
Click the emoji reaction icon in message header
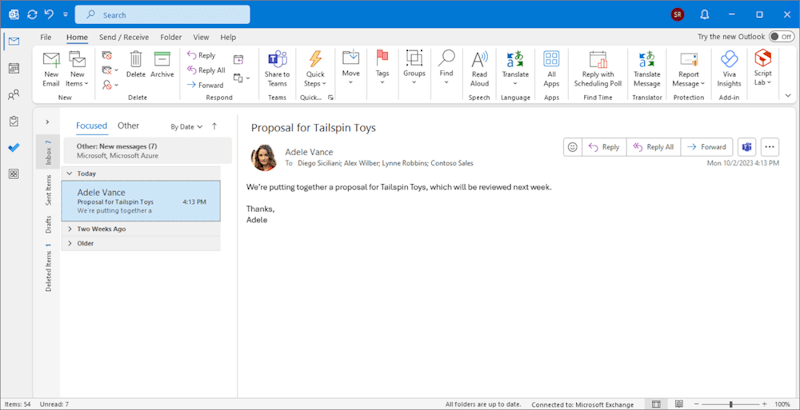click(572, 147)
